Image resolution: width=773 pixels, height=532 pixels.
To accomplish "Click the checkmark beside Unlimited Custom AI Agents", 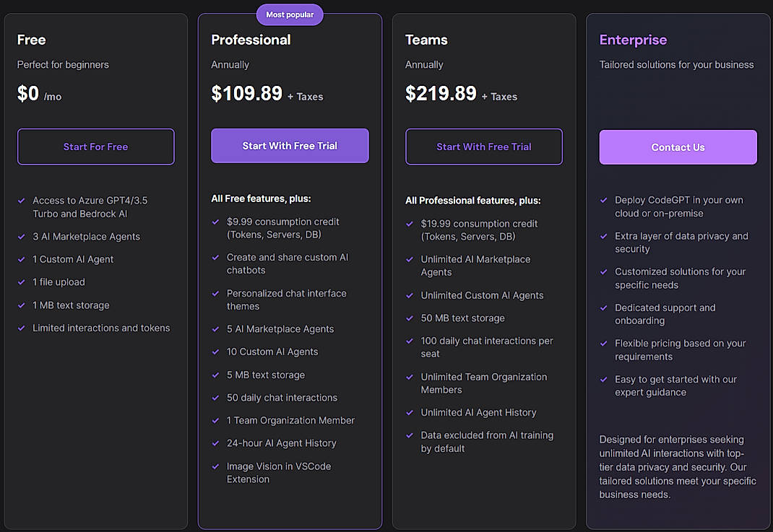I will [x=409, y=295].
